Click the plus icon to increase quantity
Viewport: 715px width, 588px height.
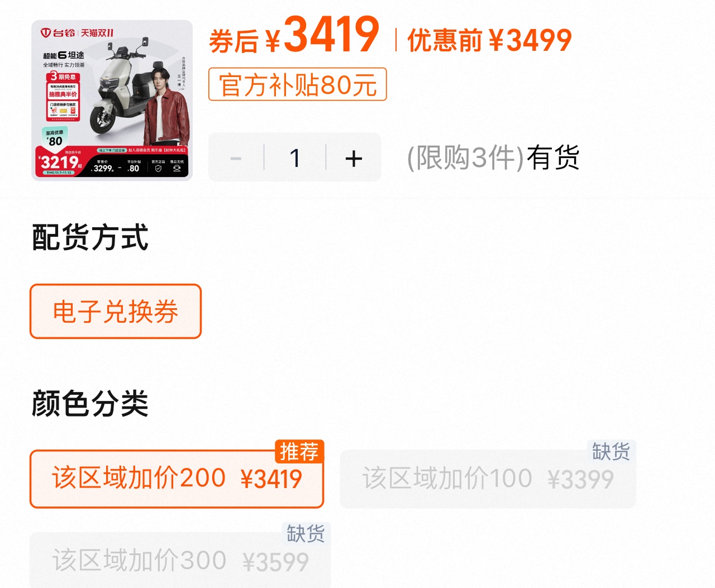tap(354, 159)
